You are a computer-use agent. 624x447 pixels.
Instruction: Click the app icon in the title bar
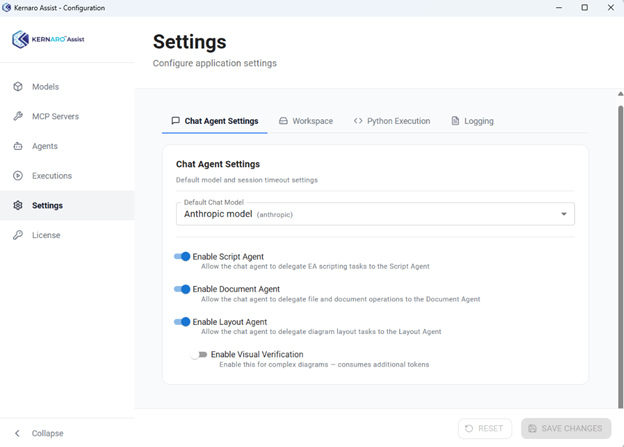coord(6,8)
